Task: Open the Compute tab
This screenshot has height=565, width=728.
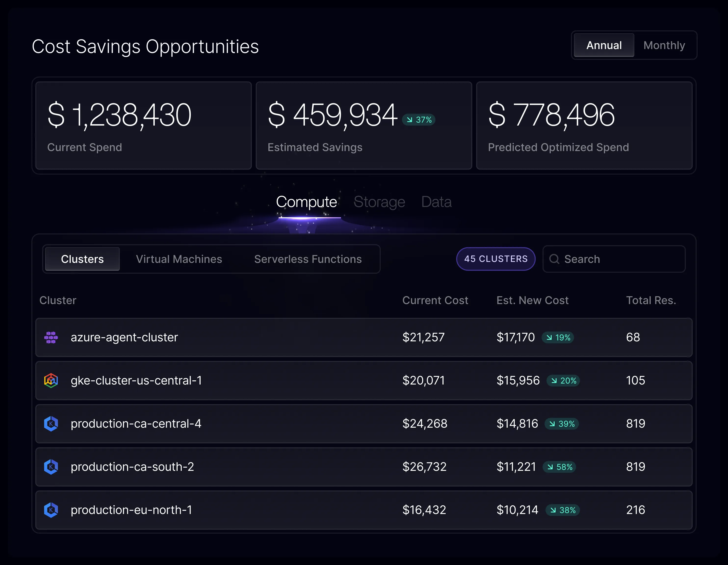Action: [x=306, y=202]
